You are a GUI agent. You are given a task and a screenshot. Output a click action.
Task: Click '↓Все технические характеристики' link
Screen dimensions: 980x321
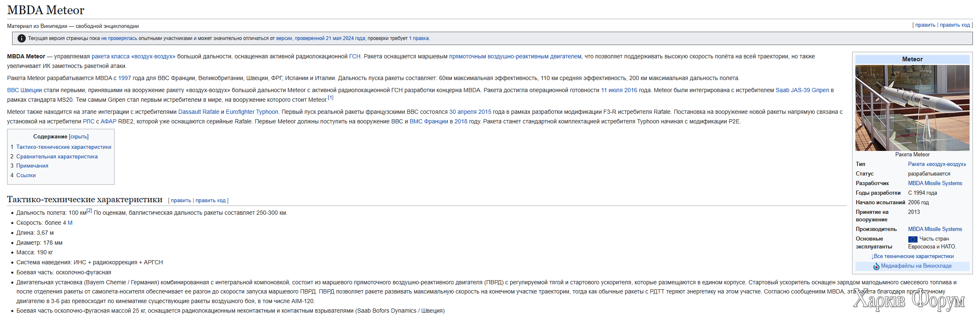point(912,256)
